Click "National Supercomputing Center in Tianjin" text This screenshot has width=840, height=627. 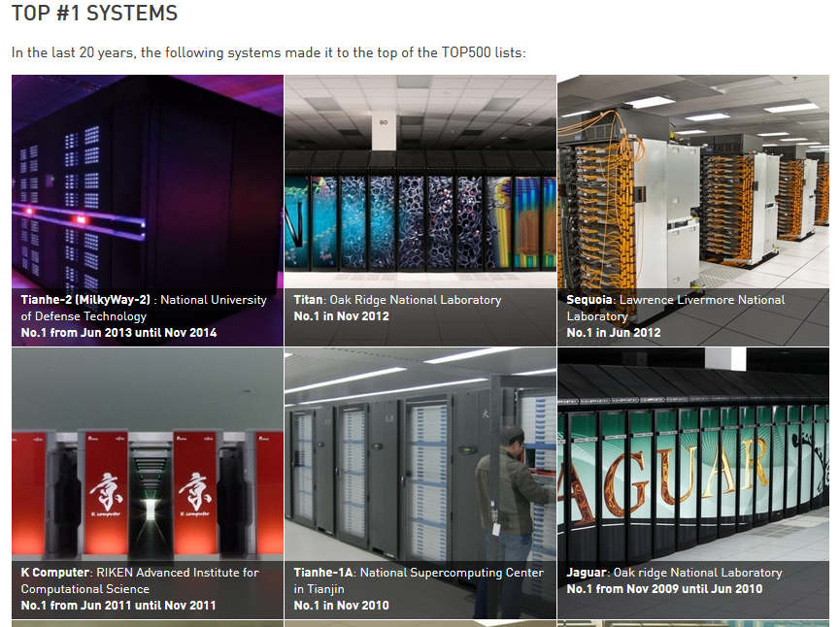[x=419, y=580]
